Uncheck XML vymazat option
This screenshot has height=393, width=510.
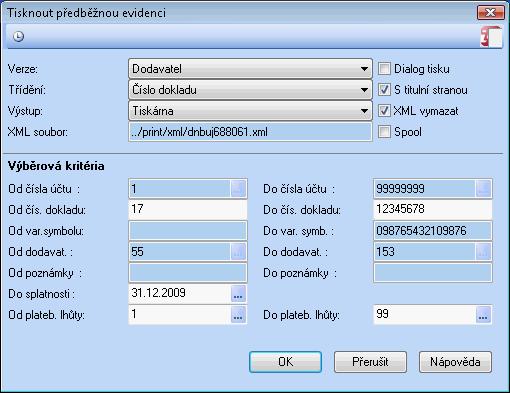(x=384, y=111)
